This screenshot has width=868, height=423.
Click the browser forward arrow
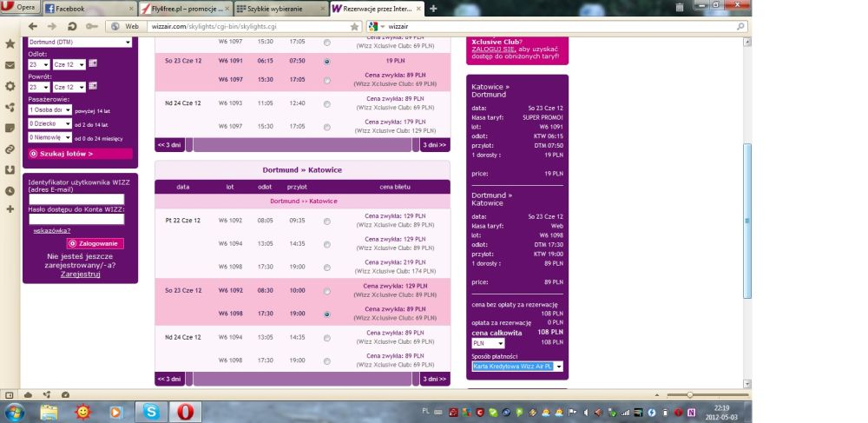[x=51, y=26]
